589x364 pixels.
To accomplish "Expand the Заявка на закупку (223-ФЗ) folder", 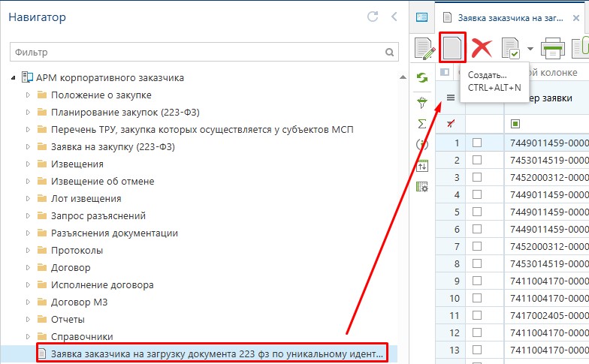I will coord(28,147).
